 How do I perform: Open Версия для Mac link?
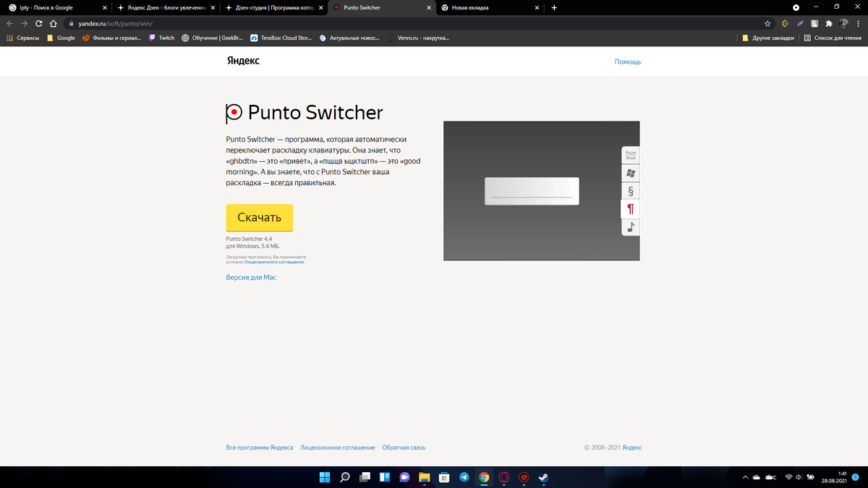[x=251, y=278]
